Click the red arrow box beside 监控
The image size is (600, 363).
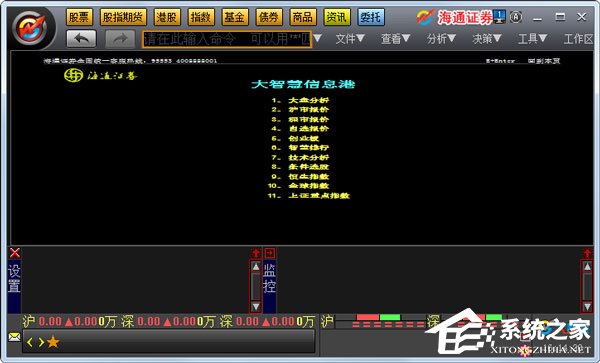pos(270,253)
